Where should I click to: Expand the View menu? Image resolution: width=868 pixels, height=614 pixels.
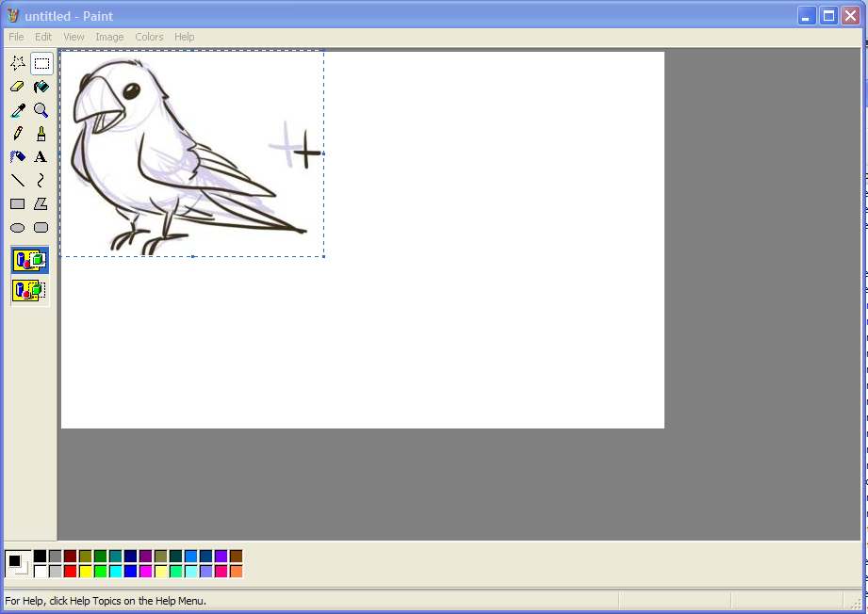click(74, 37)
